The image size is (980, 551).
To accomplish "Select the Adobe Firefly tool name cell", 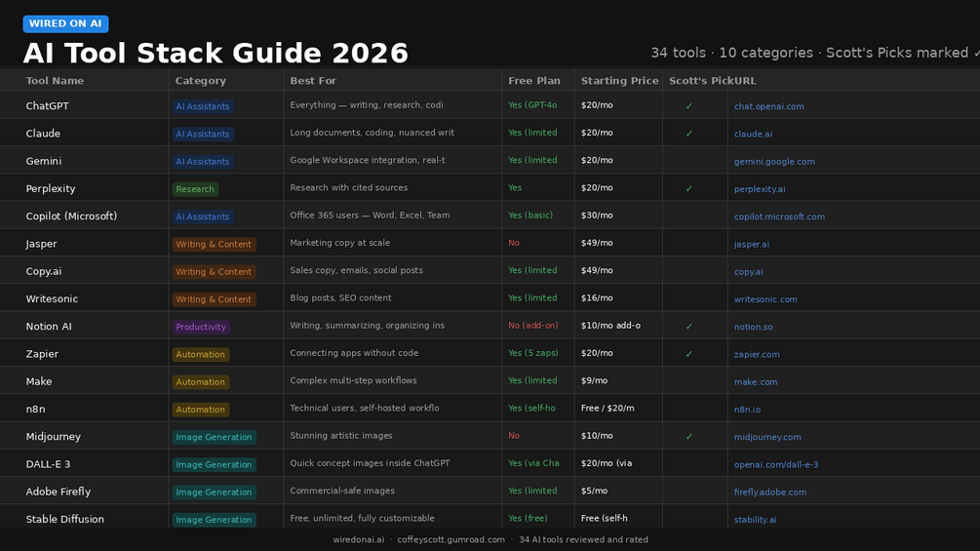I will click(x=85, y=492).
